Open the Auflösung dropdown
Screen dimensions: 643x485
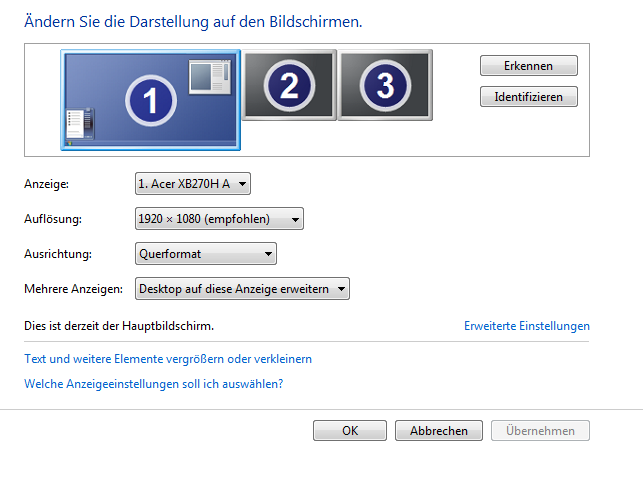pos(219,219)
